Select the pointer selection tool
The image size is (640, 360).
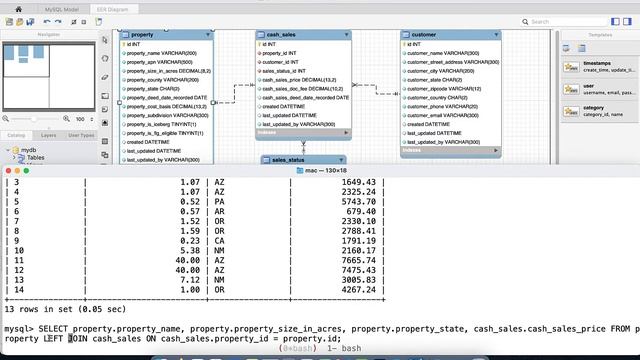(105, 40)
